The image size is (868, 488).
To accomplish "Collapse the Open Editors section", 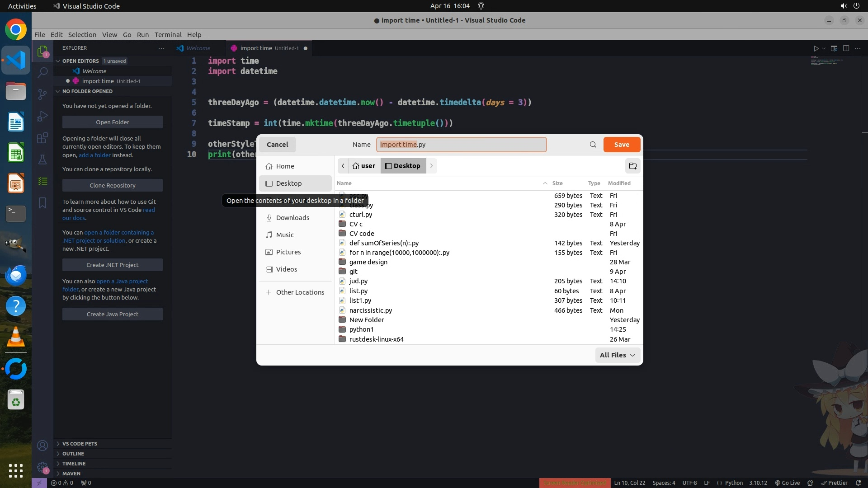I will click(80, 61).
